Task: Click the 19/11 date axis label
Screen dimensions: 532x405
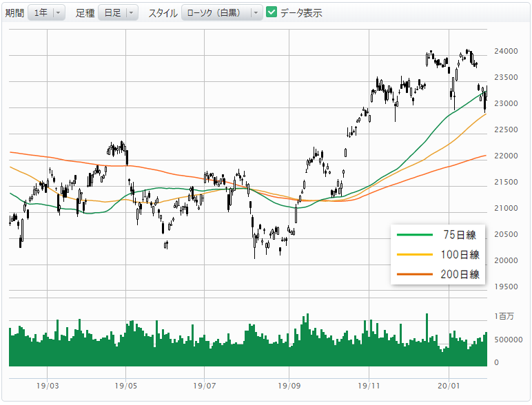Action: 369,386
